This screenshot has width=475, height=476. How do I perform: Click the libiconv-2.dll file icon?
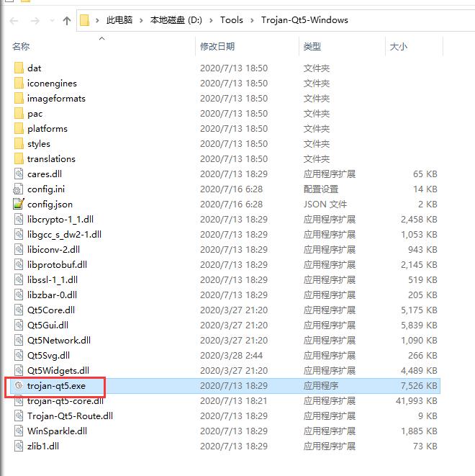pos(19,250)
